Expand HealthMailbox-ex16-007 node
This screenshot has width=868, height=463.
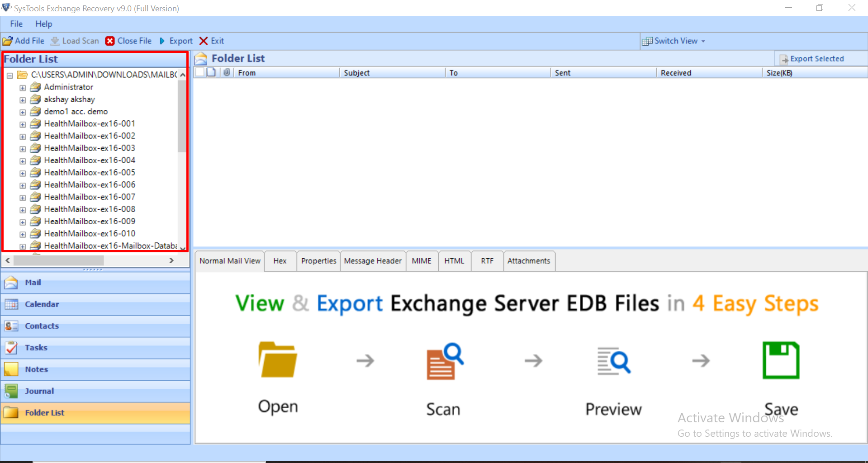(23, 198)
